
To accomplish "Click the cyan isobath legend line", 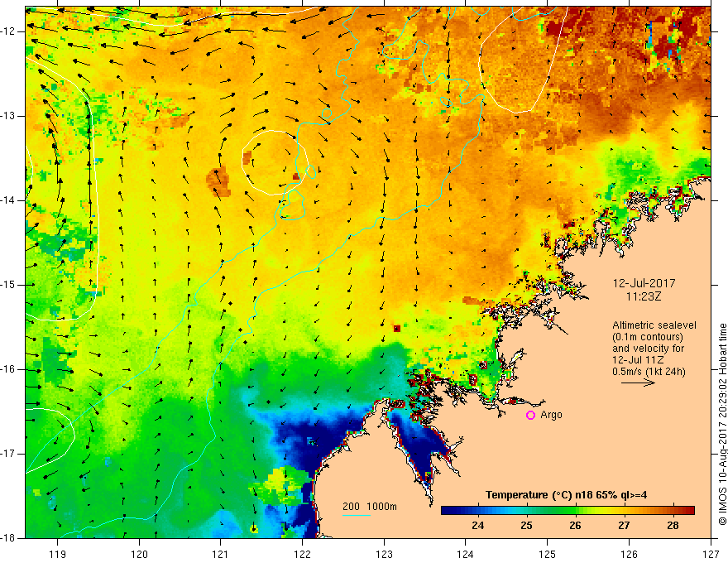I will (356, 515).
